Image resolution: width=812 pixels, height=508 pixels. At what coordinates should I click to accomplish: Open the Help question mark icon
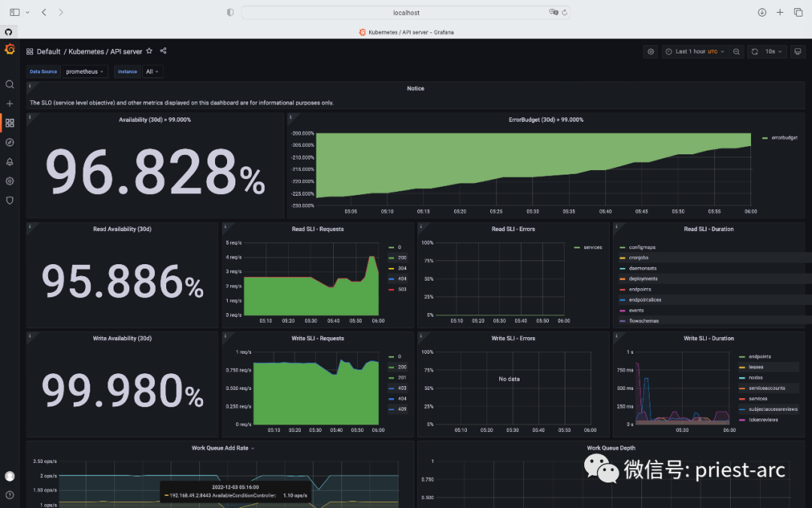(9, 494)
